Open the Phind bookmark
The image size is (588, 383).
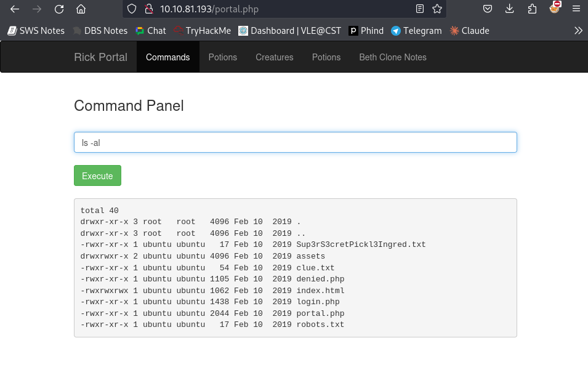tap(366, 31)
